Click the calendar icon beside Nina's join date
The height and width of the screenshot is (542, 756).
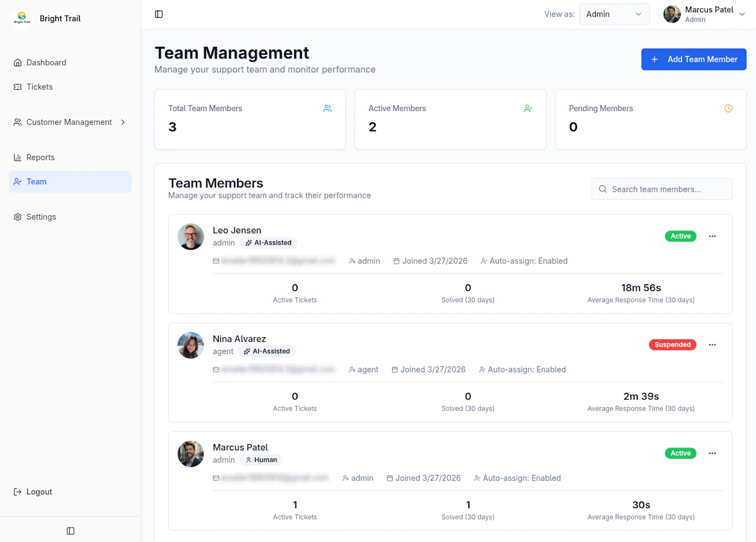coord(395,370)
